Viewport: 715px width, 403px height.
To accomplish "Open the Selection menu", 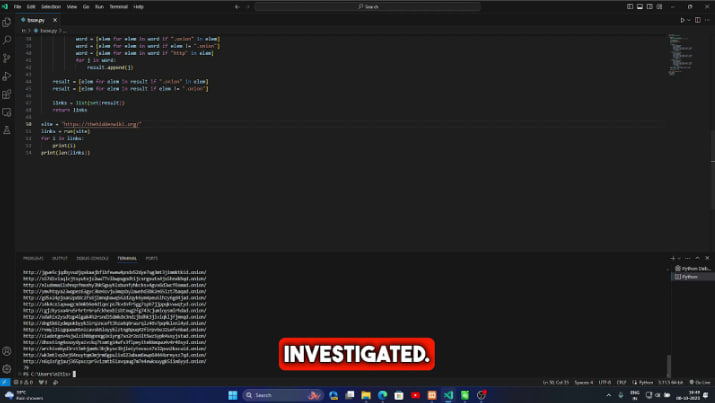I will click(x=51, y=6).
